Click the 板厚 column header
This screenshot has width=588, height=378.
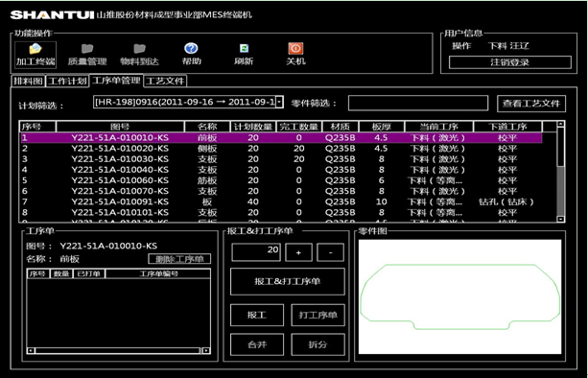(x=382, y=127)
